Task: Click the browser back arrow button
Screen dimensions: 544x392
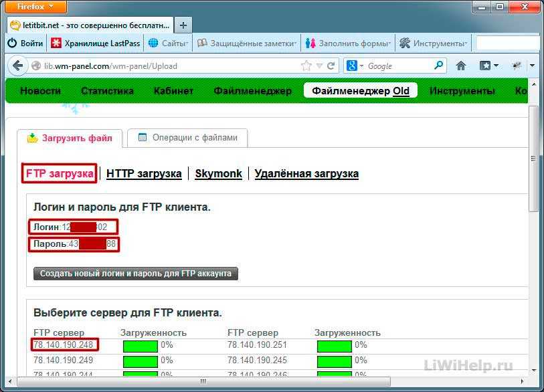Action: pos(17,66)
